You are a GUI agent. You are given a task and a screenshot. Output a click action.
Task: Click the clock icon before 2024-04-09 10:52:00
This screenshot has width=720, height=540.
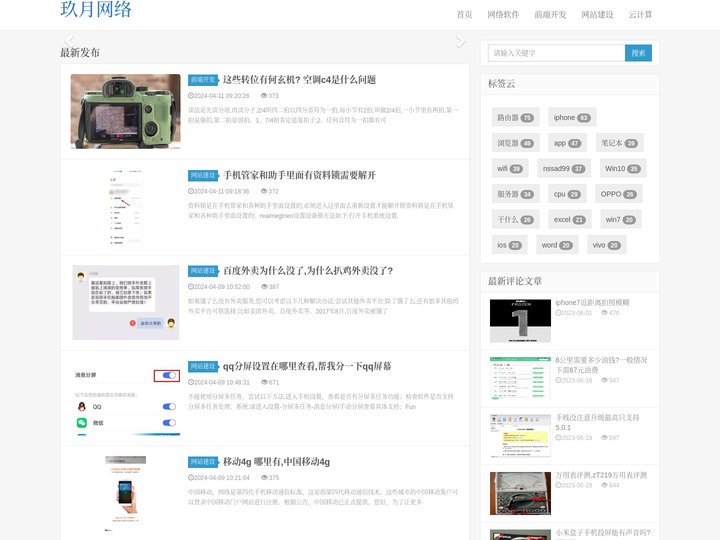[x=191, y=287]
